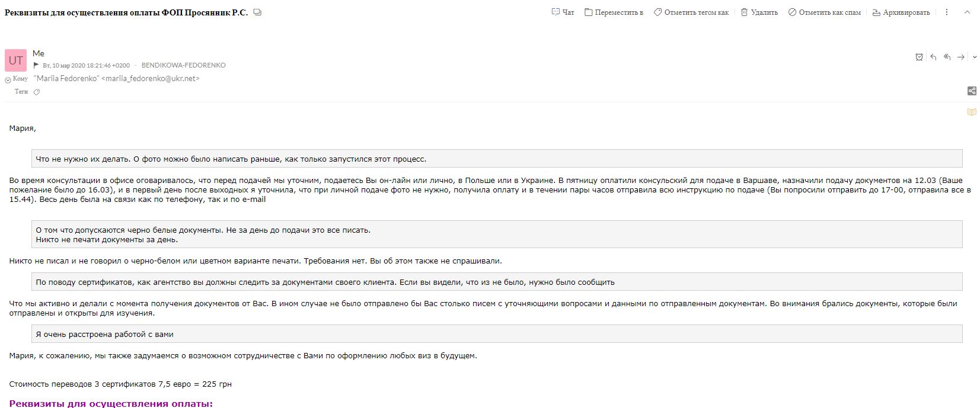Screen dimensions: 980x408
Task: Open more reply options dropdown arrow
Action: (975, 57)
